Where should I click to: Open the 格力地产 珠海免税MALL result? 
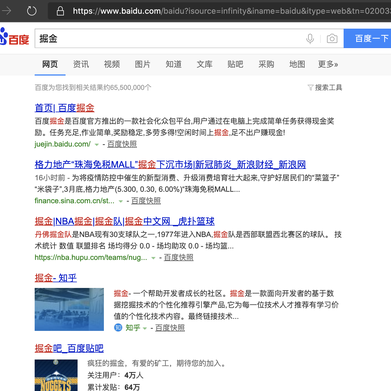[x=170, y=164]
